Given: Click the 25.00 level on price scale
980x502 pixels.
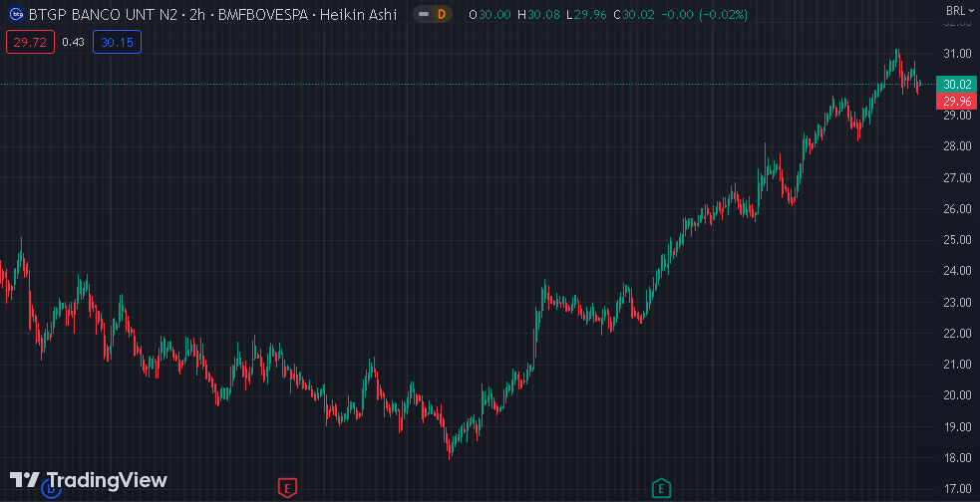Looking at the screenshot, I should (x=956, y=239).
